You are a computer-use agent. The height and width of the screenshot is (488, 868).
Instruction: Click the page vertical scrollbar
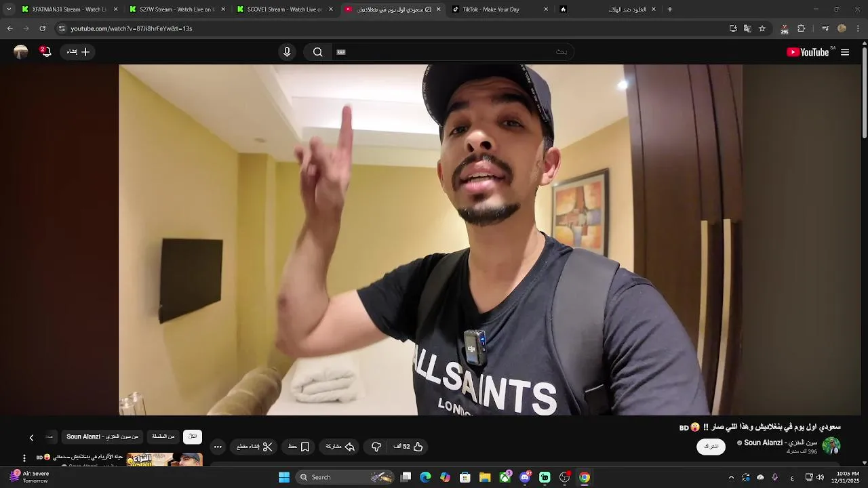click(x=864, y=91)
